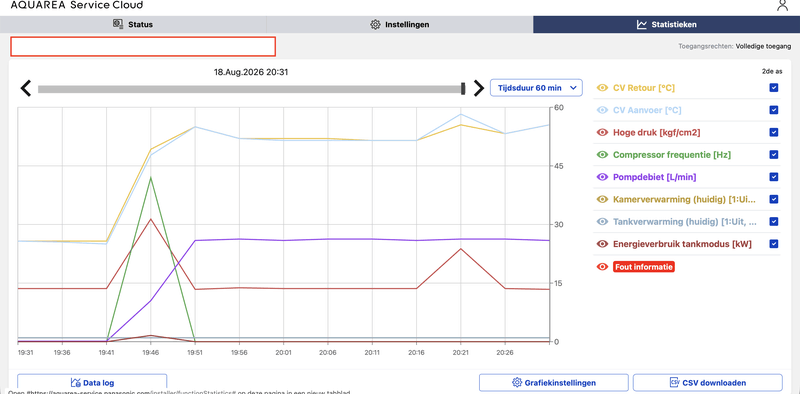Click the CV Retour [°C] label

click(643, 88)
